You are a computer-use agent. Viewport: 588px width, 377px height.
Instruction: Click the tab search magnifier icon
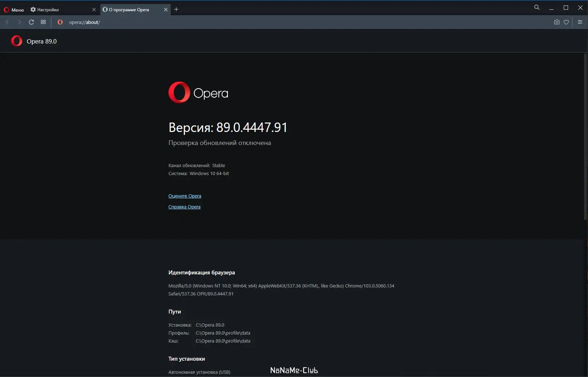tap(537, 8)
